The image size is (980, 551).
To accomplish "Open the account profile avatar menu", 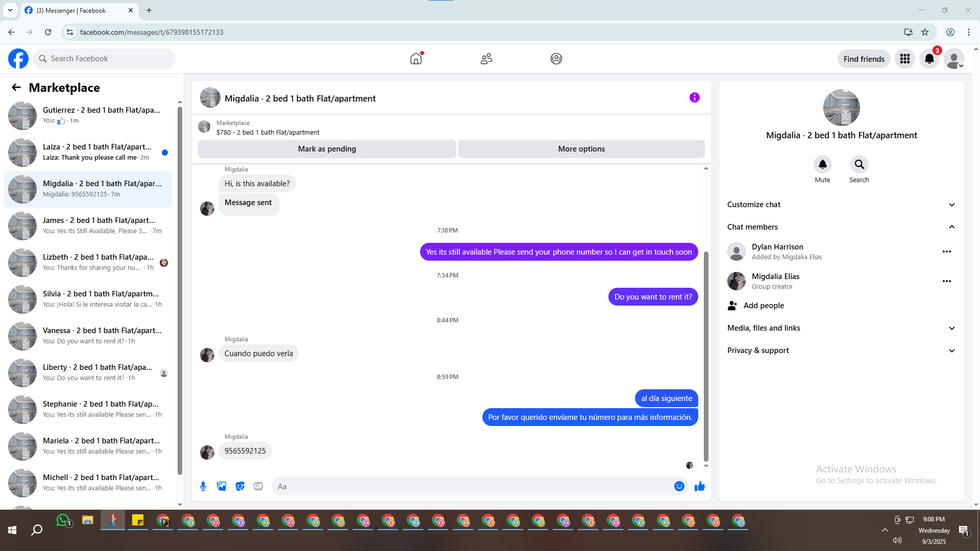I will [954, 59].
